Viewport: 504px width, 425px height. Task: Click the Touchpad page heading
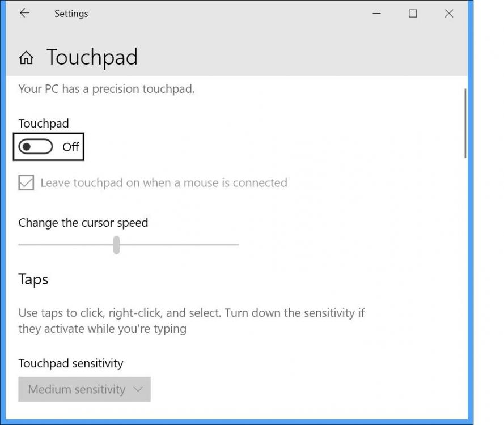point(92,57)
